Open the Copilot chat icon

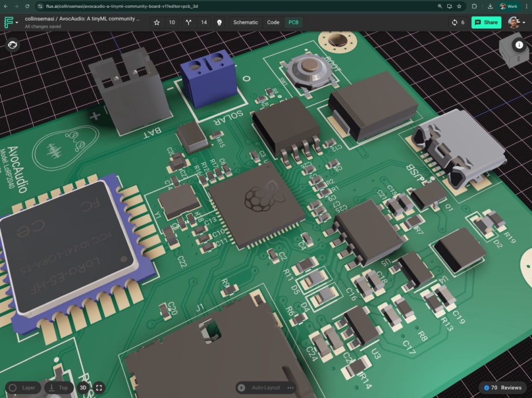click(13, 45)
